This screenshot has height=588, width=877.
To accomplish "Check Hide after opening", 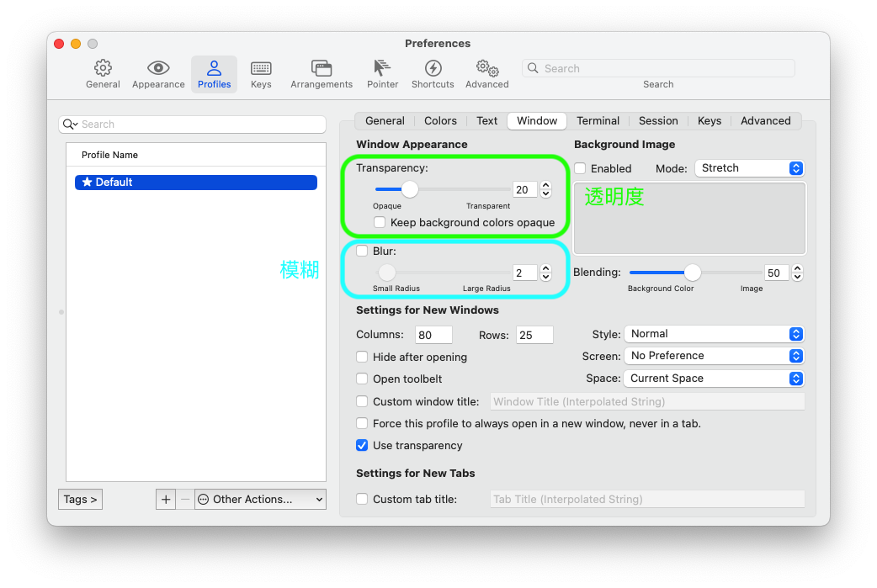I will (362, 357).
